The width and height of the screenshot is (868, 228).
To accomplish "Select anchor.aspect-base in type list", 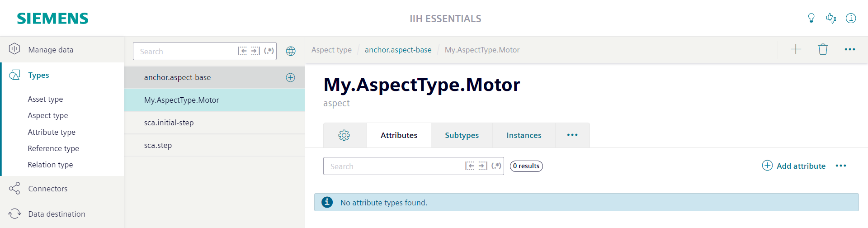I will [x=214, y=77].
